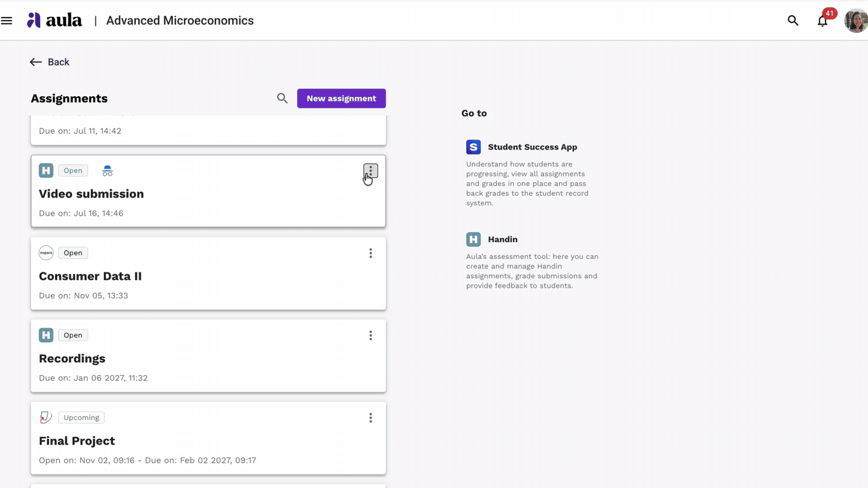
Task: Open the user profile avatar
Action: tap(856, 21)
